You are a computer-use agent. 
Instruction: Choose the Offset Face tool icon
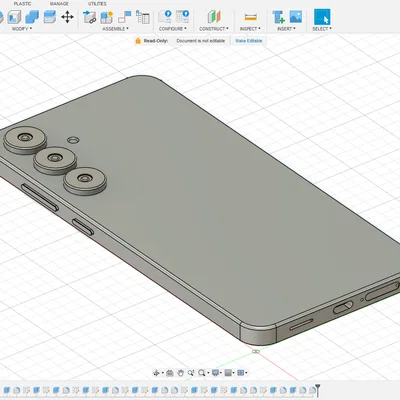[x=50, y=17]
